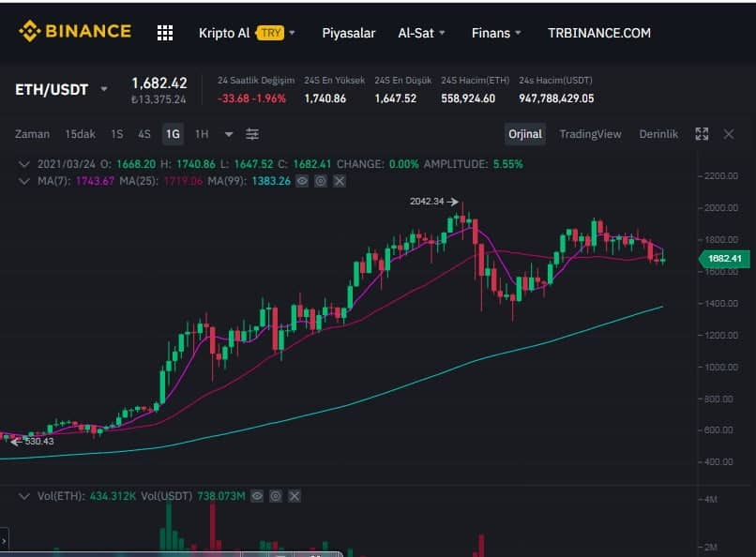The width and height of the screenshot is (756, 557).
Task: Expand chart to fullscreen
Action: 702,134
